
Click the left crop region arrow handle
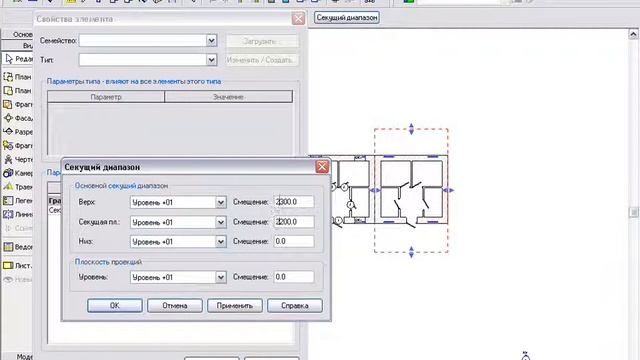(x=375, y=190)
